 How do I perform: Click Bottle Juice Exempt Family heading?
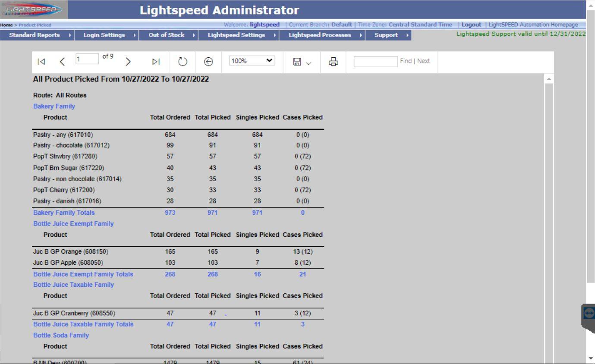[73, 223]
